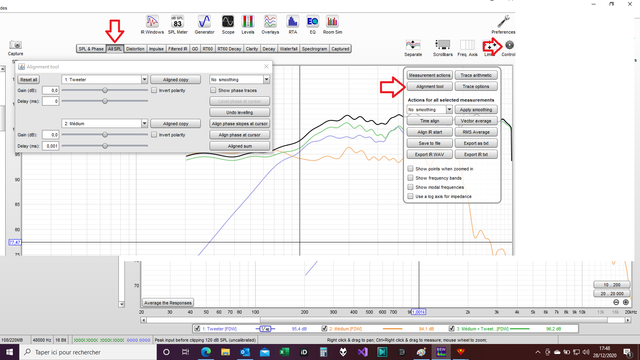The height and width of the screenshot is (360, 640).
Task: Open the RTA analyzer
Action: pos(292,24)
